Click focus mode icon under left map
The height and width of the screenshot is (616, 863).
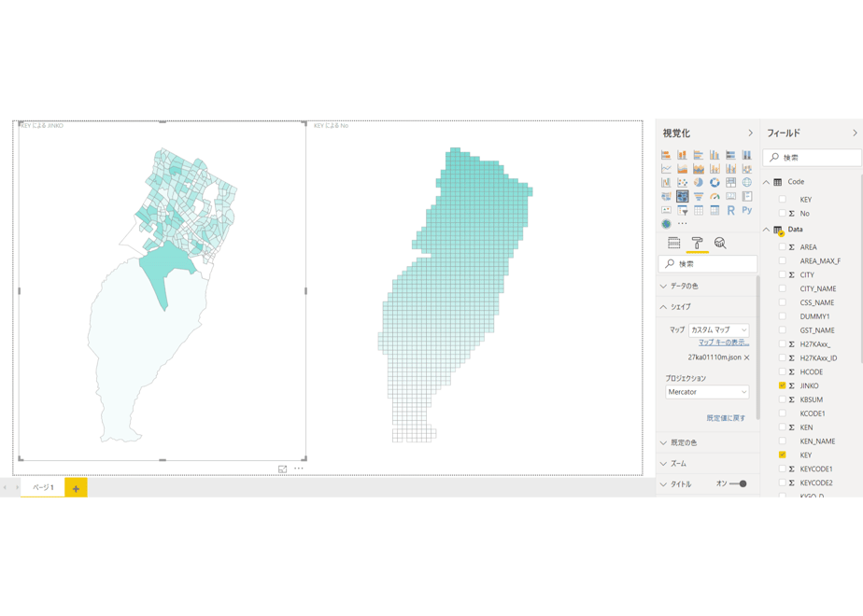282,469
